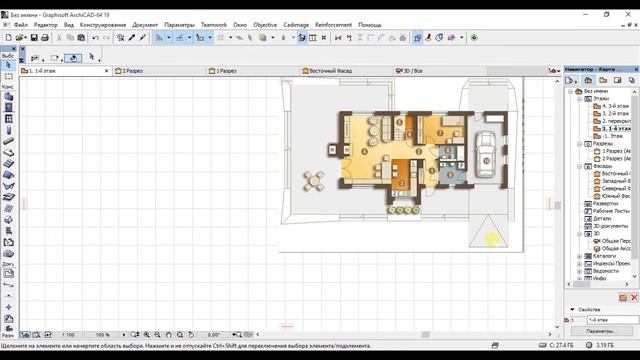Select the Shell tool in the toolbox
This screenshot has height=360, width=640.
(8, 186)
